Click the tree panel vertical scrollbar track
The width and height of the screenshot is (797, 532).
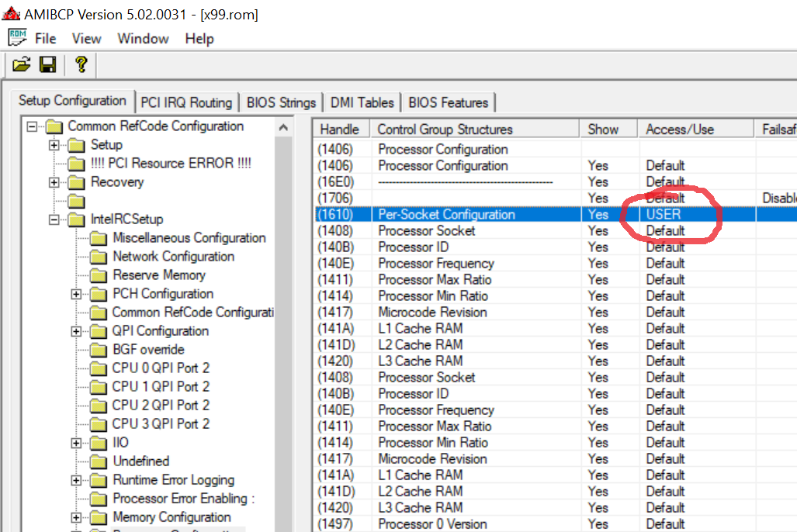click(283, 333)
